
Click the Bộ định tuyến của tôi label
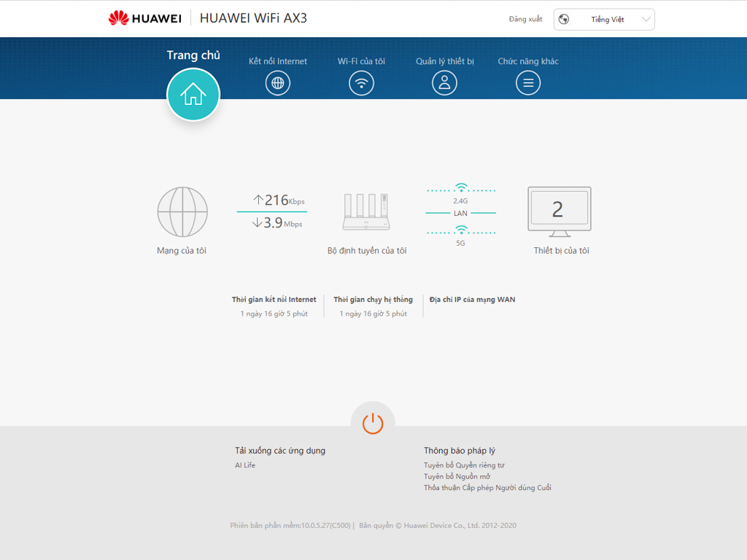tap(367, 251)
